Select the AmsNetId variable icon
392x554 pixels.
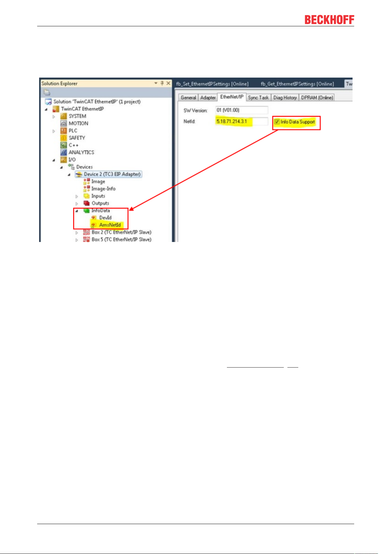coord(94,225)
